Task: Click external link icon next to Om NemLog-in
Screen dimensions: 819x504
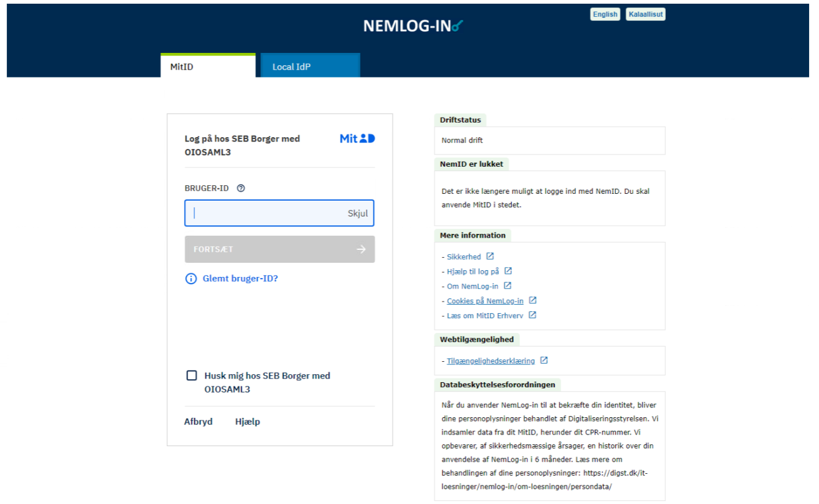Action: coord(508,286)
